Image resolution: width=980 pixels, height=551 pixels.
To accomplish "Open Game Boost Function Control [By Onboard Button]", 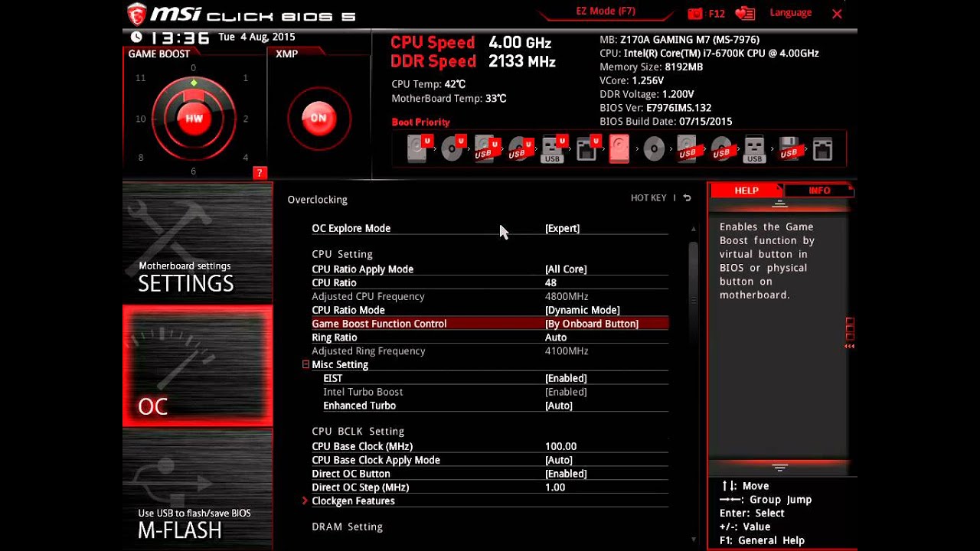I will point(489,324).
